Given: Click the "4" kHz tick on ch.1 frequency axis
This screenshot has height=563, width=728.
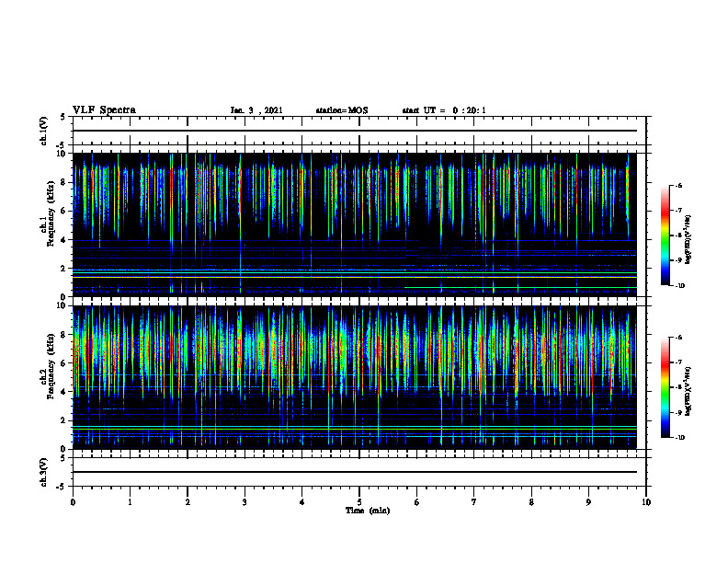Looking at the screenshot, I should (63, 240).
